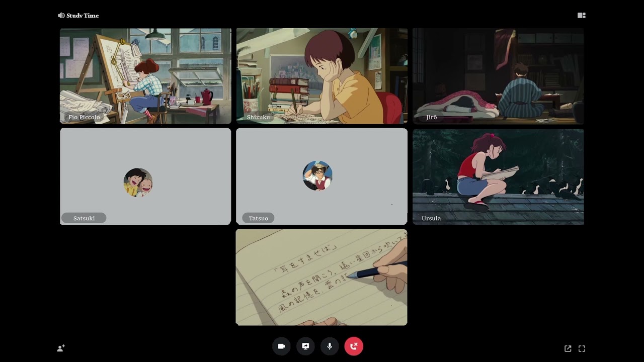The image size is (644, 362).
Task: Click the Satsuki name label
Action: pyautogui.click(x=84, y=218)
